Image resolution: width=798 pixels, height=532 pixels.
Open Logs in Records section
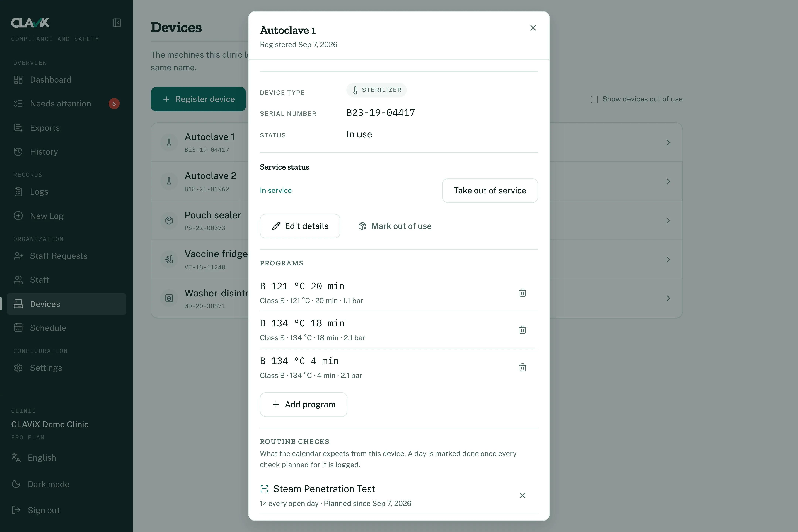click(x=66, y=192)
